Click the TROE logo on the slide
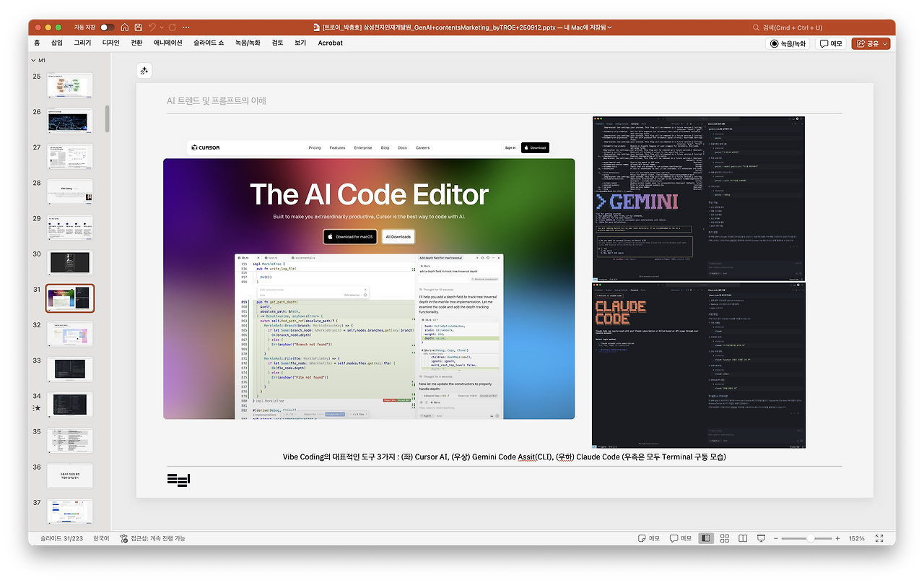 click(x=178, y=480)
